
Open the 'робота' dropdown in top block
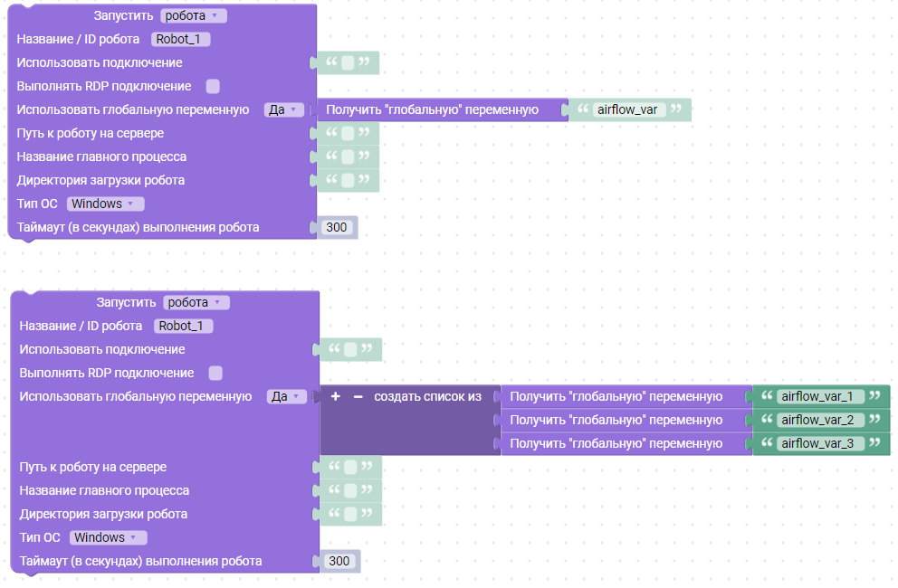193,15
